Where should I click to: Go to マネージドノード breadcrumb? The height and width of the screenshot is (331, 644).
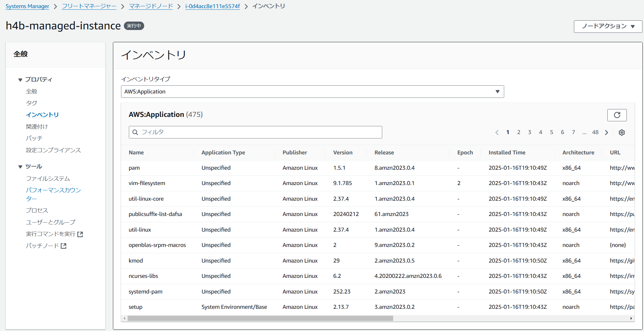click(x=151, y=6)
